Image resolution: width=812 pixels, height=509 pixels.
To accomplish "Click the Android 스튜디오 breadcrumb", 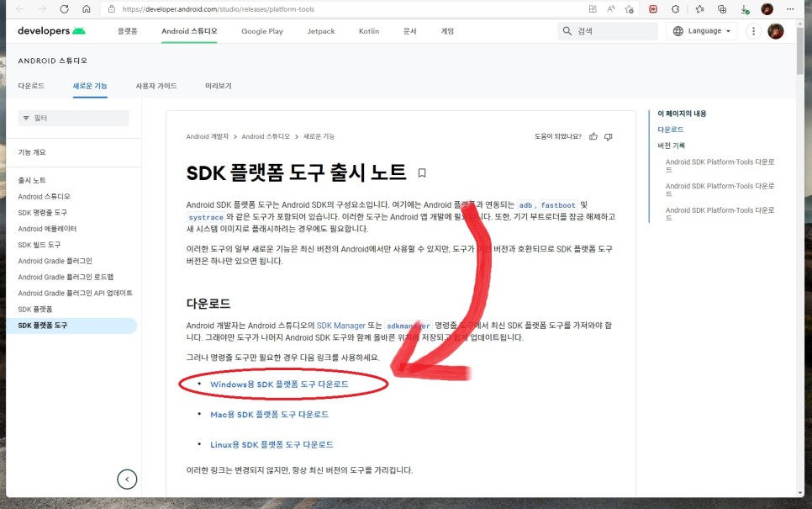I will click(266, 136).
